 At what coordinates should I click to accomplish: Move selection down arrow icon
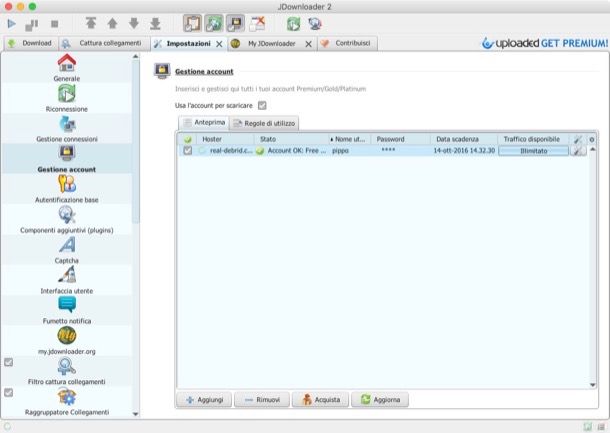click(134, 23)
